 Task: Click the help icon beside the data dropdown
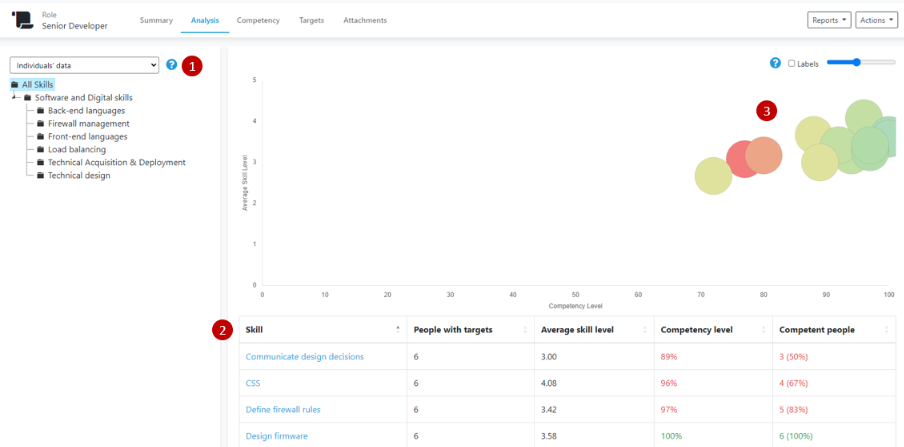171,65
